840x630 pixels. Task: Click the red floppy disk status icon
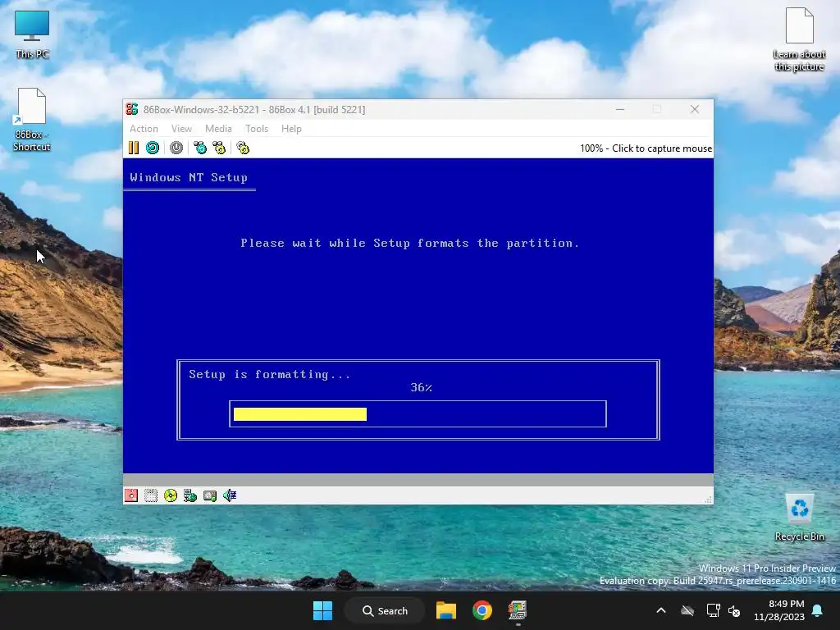131,495
